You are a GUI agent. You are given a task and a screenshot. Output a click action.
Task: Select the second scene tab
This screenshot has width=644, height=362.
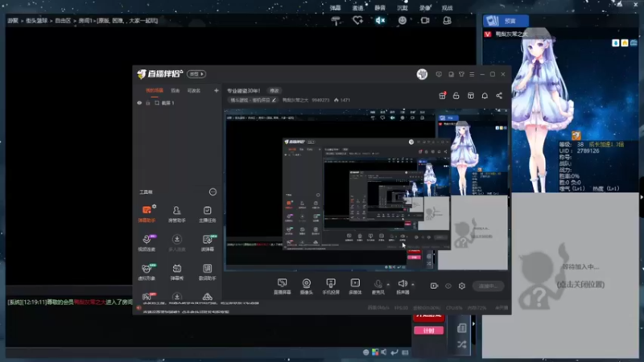coord(175,90)
